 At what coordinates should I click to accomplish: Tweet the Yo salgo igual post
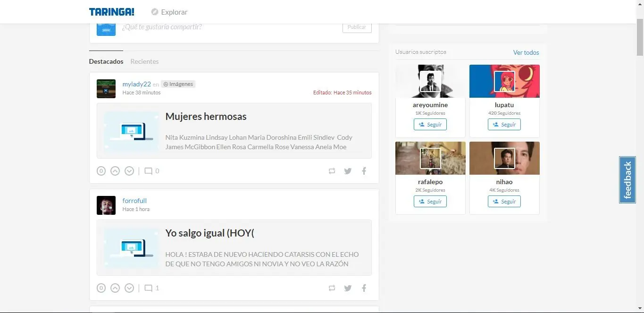(348, 288)
